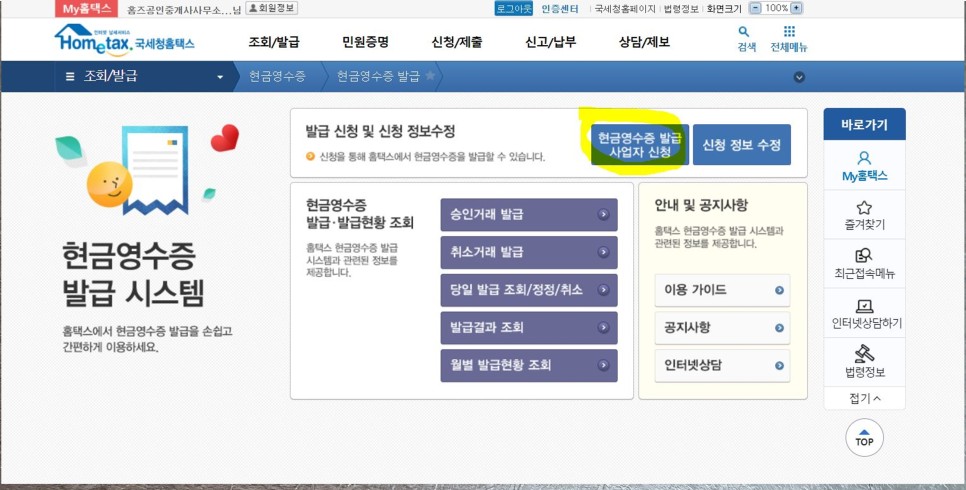Click the 발급 신청 및 신청 정보수정 heading
Screen dimensions: 966x490
pyautogui.click(x=380, y=131)
